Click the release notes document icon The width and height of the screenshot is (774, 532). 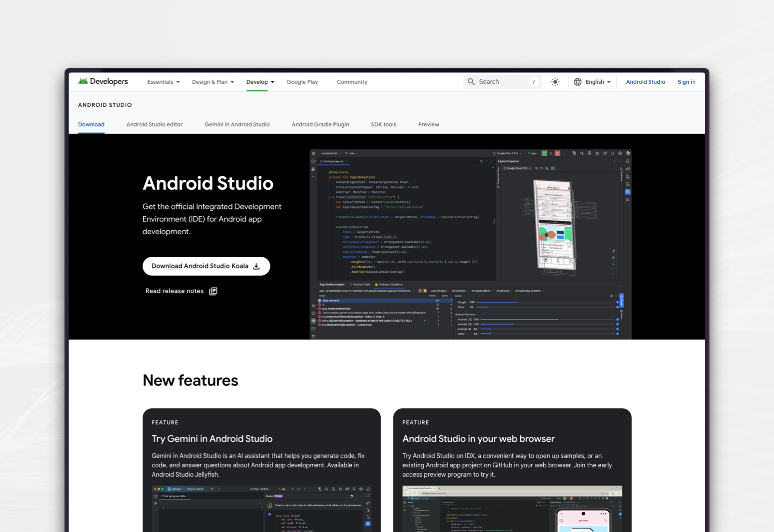click(213, 291)
